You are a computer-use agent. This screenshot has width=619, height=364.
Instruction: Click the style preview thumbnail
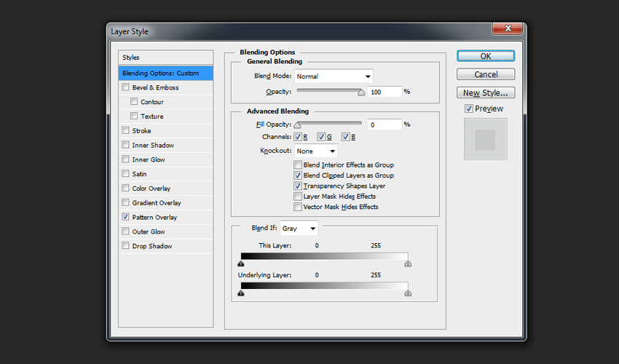point(485,138)
